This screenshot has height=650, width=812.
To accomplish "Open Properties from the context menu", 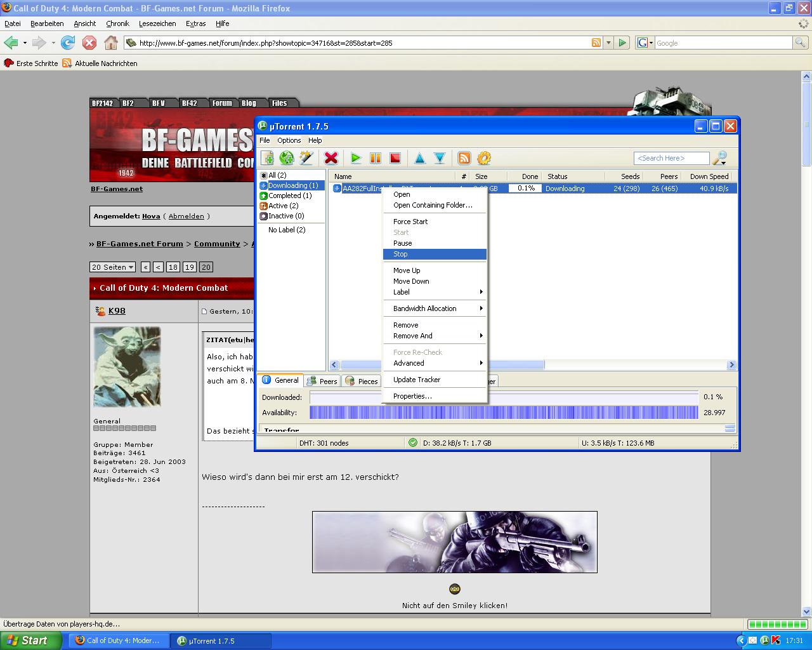I will point(435,396).
